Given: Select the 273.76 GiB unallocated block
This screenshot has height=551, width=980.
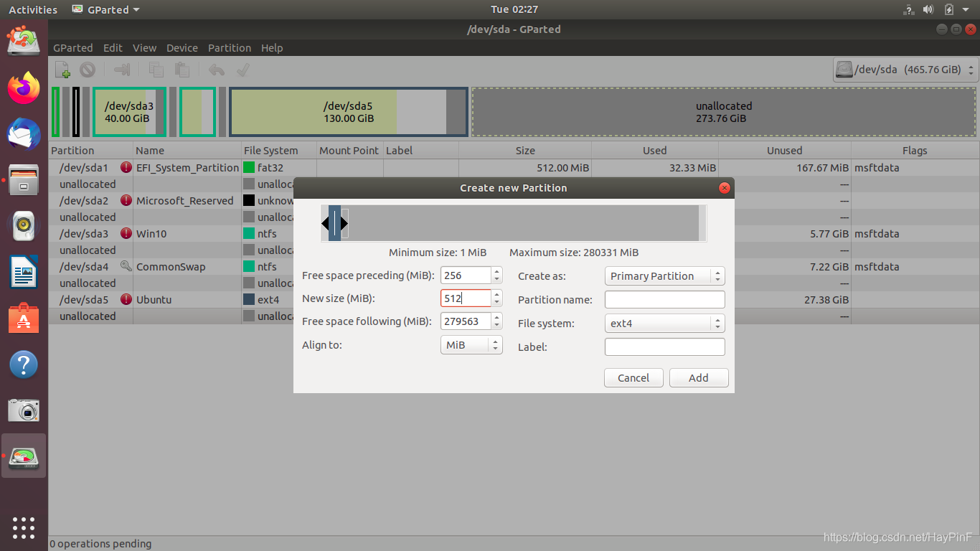Looking at the screenshot, I should [724, 112].
